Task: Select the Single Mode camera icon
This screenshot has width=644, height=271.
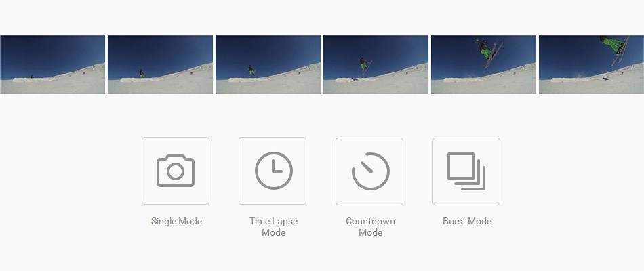Action: pyautogui.click(x=176, y=171)
